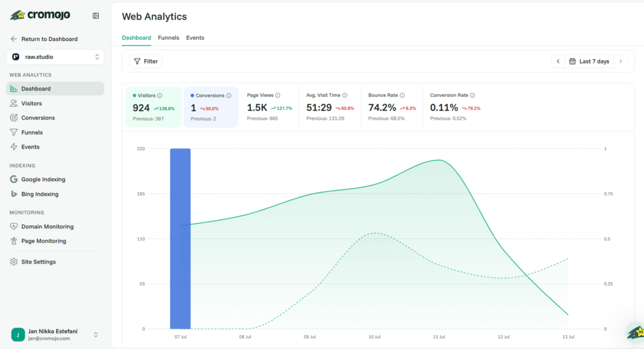The width and height of the screenshot is (644, 349).
Task: Open Events in the sidebar
Action: [x=55, y=147]
